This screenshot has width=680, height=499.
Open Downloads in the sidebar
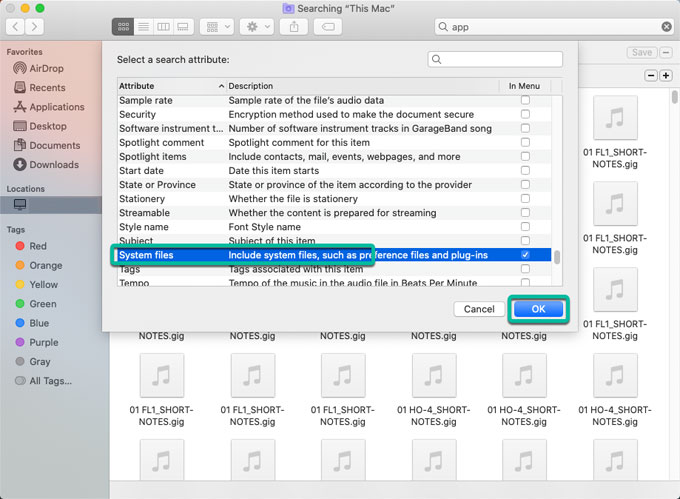pyautogui.click(x=54, y=165)
